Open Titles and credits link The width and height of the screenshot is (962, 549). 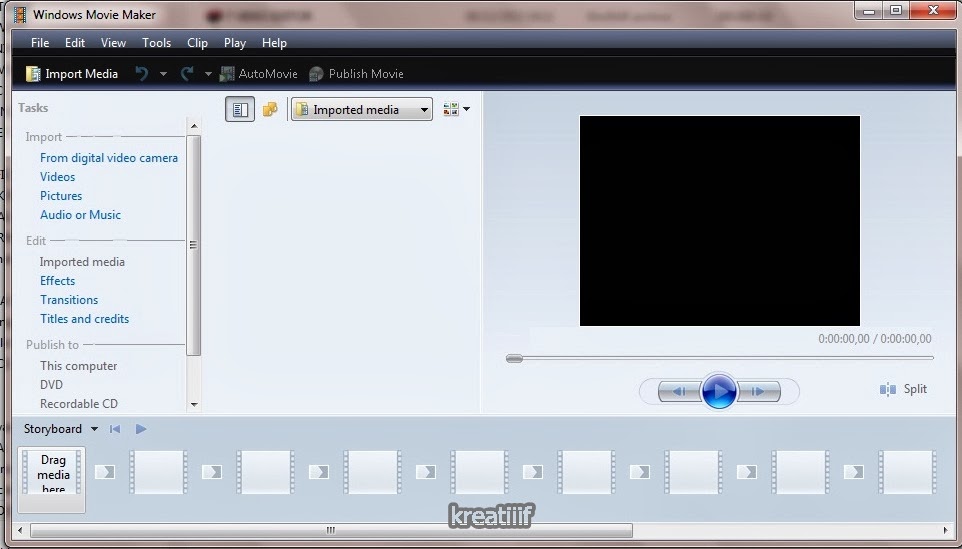[x=85, y=319]
